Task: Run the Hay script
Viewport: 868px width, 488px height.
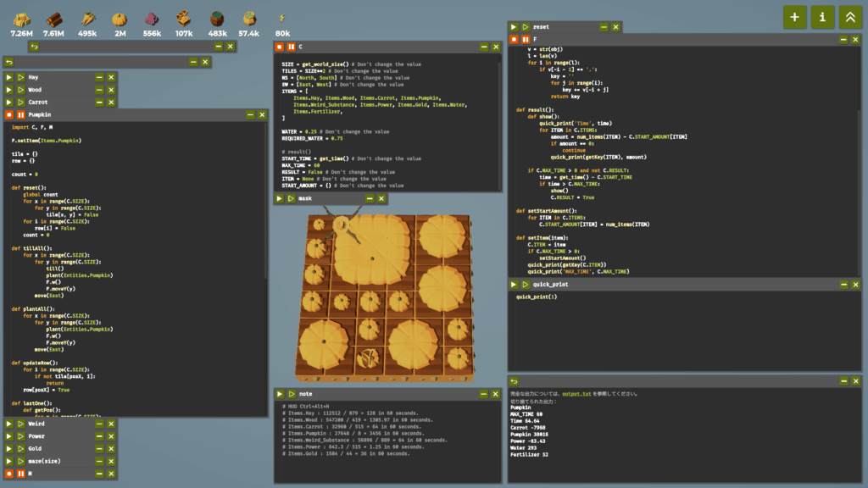Action: (x=9, y=77)
